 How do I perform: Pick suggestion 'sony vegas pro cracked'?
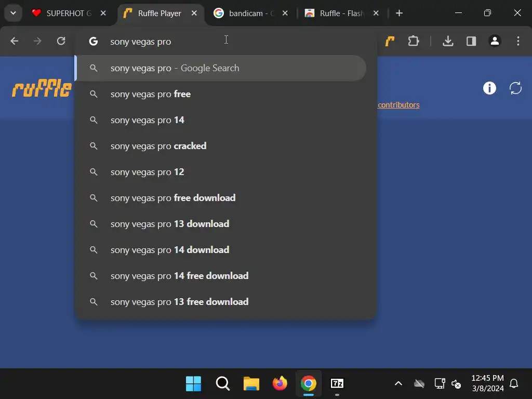coord(221,146)
